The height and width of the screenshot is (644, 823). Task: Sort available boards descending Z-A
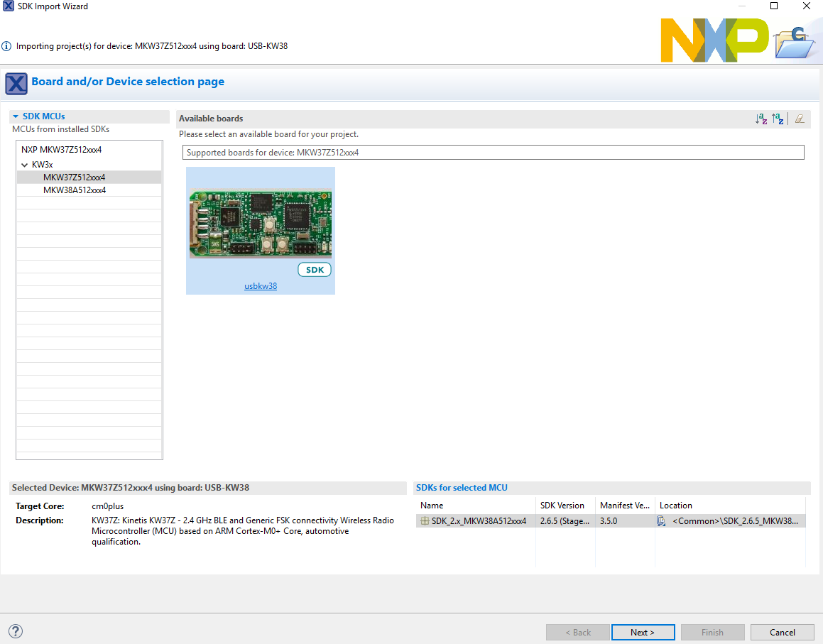tap(778, 119)
